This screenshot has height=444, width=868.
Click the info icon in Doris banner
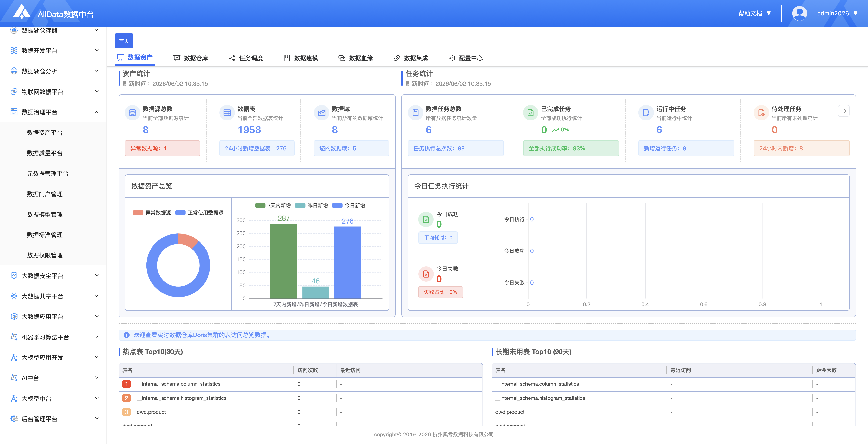coord(127,335)
